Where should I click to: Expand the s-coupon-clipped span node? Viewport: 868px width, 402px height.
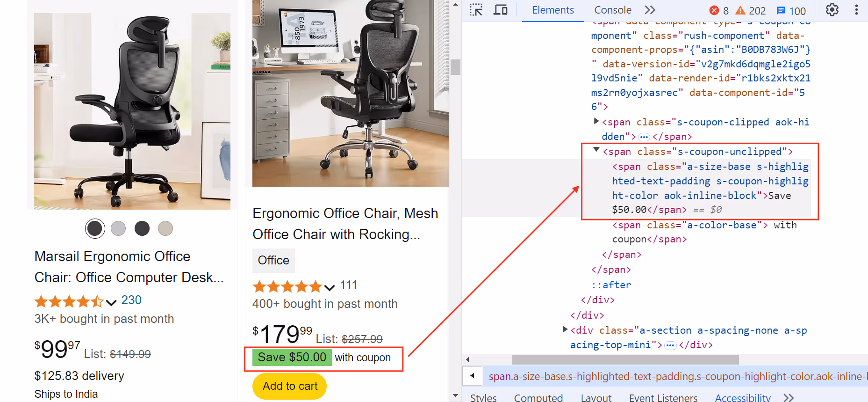click(x=596, y=121)
